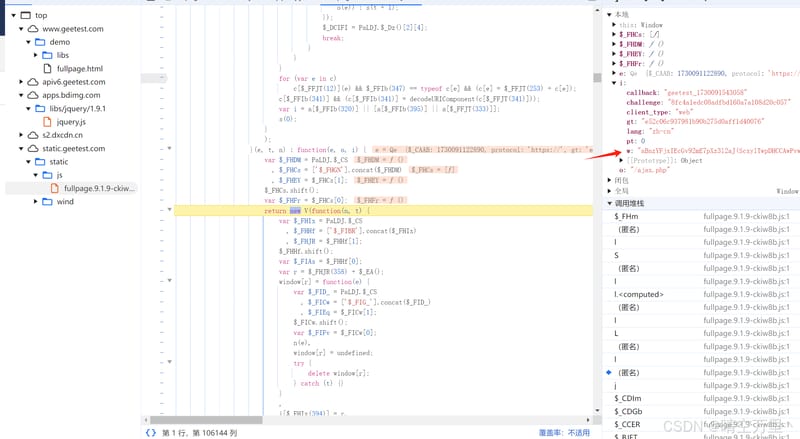Open file link in the S stack row
800x439 pixels.
pyautogui.click(x=746, y=255)
